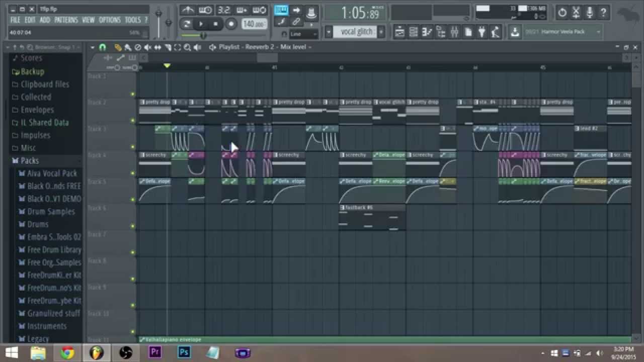Enable the step-editing arrow button

(296, 10)
